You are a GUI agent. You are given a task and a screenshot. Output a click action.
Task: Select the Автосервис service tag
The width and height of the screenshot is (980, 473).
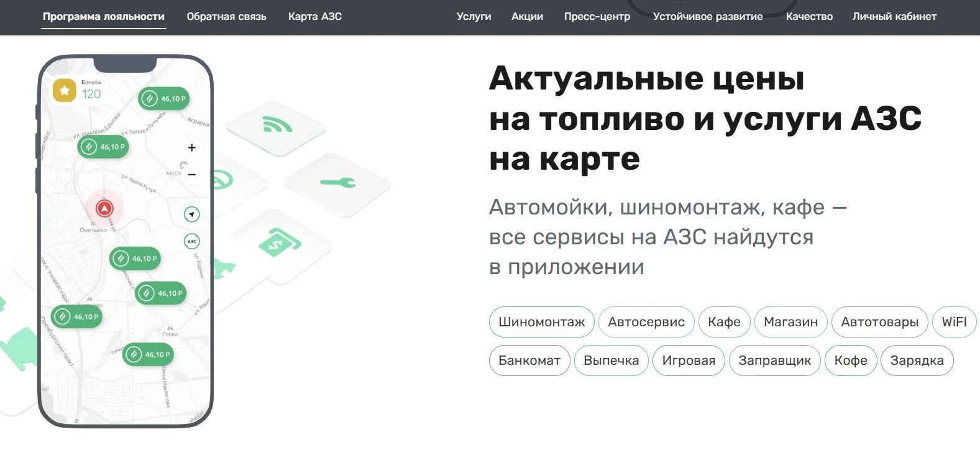click(646, 322)
